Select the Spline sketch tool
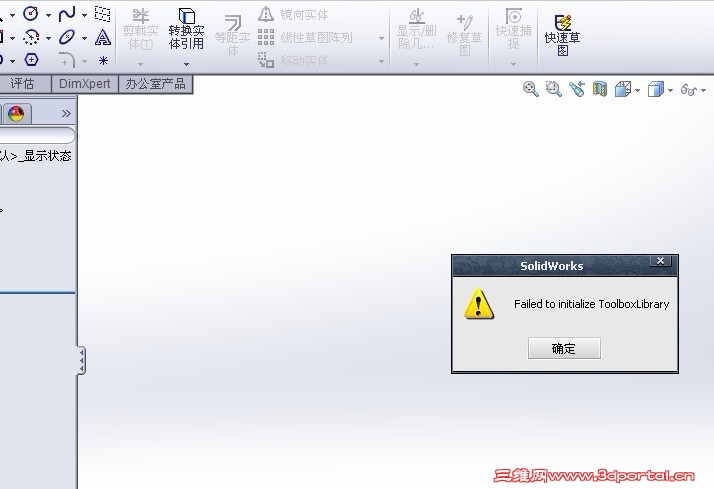Image resolution: width=714 pixels, height=489 pixels. tap(67, 14)
